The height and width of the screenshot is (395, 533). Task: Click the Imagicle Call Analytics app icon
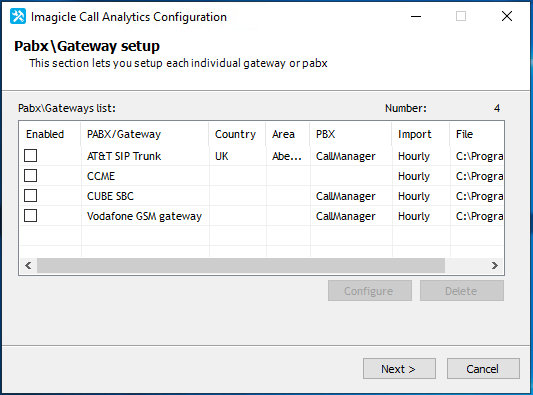point(18,16)
